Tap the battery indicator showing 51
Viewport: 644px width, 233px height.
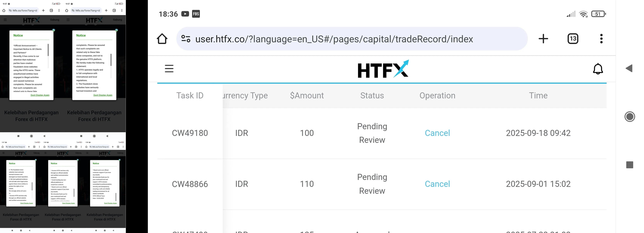pyautogui.click(x=599, y=14)
